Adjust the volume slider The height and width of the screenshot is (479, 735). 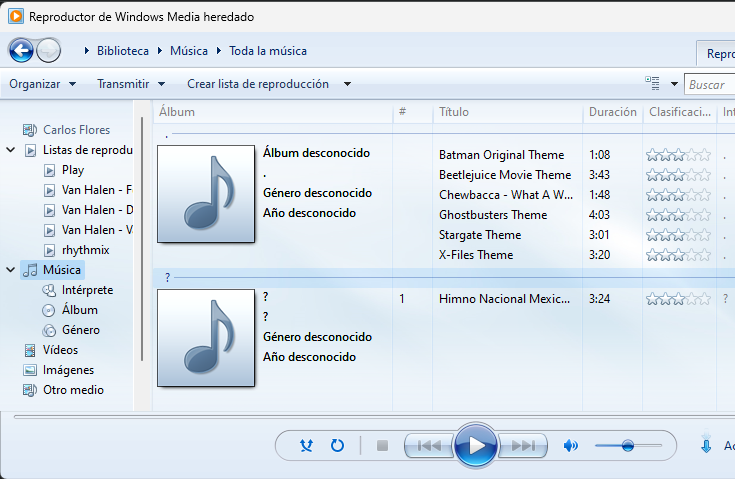[x=628, y=446]
